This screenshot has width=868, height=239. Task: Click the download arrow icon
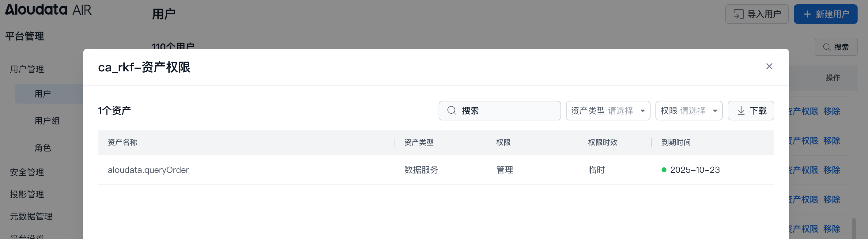pyautogui.click(x=741, y=111)
